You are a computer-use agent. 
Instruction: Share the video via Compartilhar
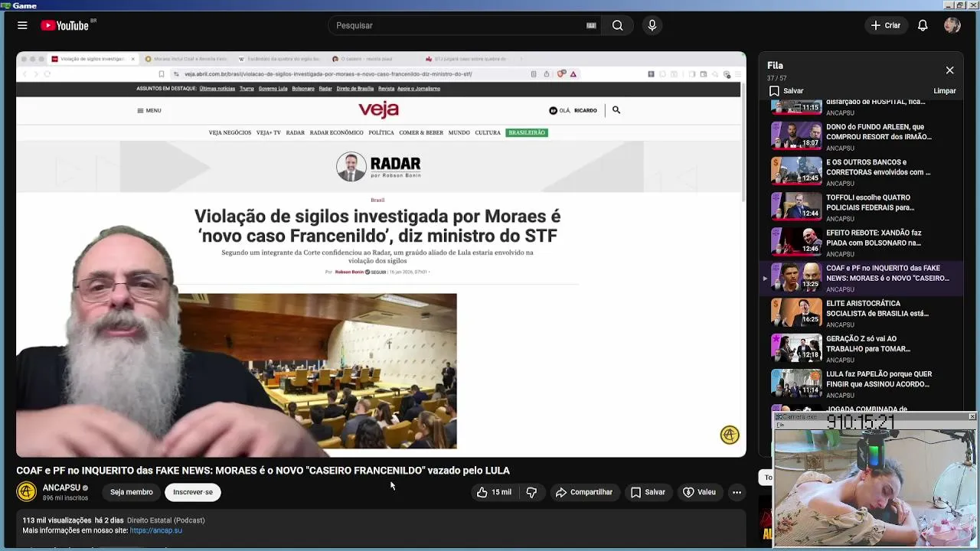tap(584, 492)
